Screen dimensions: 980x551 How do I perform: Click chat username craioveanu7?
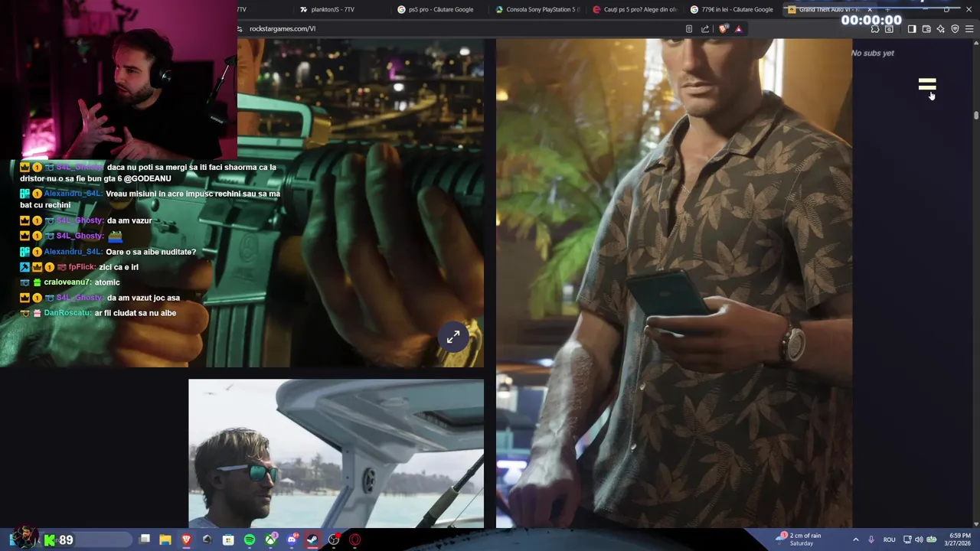point(67,282)
